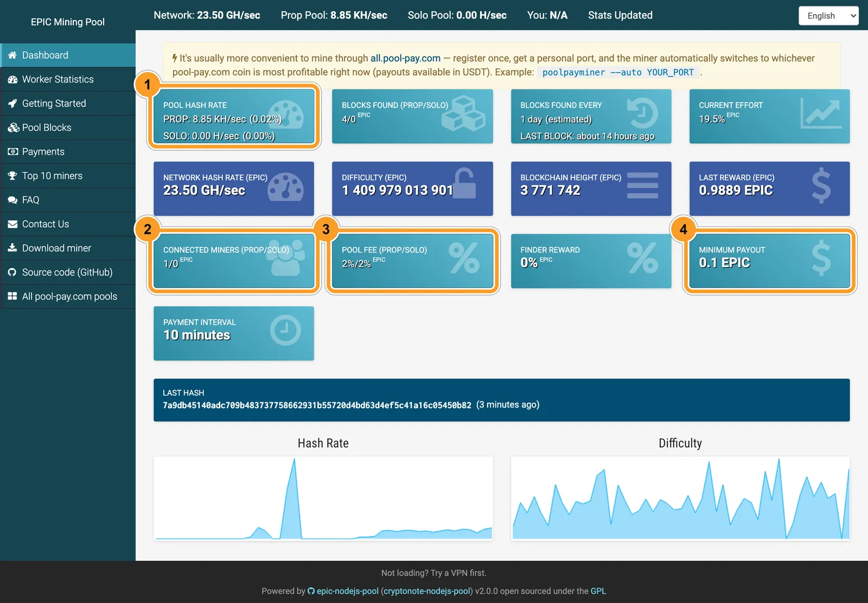Click the Payments money icon
Screen dimensions: 868x603
coord(12,152)
